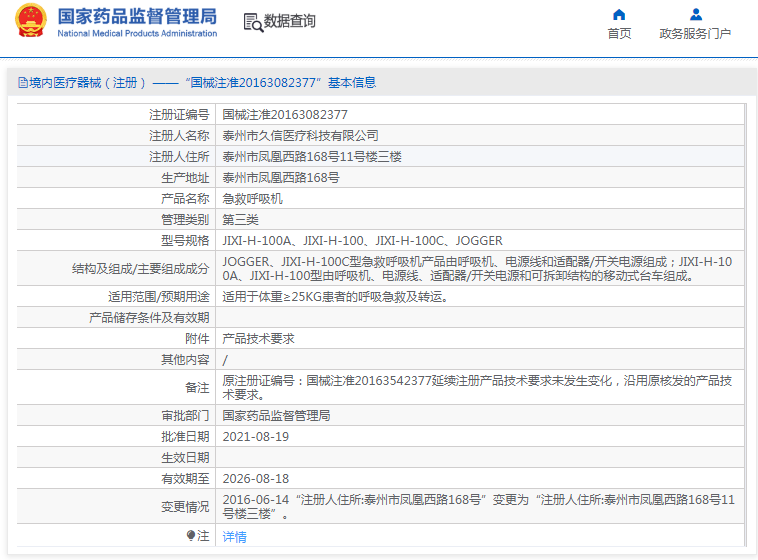Click the 政务服务门户 user icon
758x560 pixels.
pyautogui.click(x=696, y=15)
